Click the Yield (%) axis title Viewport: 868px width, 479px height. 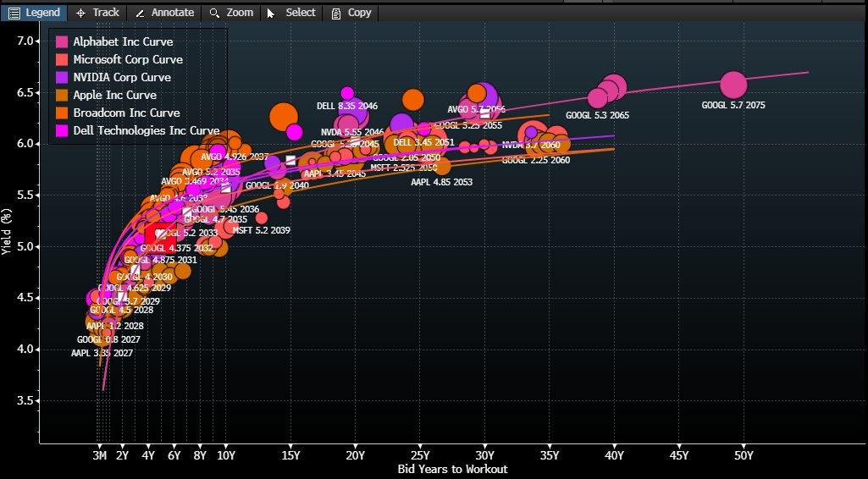pyautogui.click(x=6, y=231)
